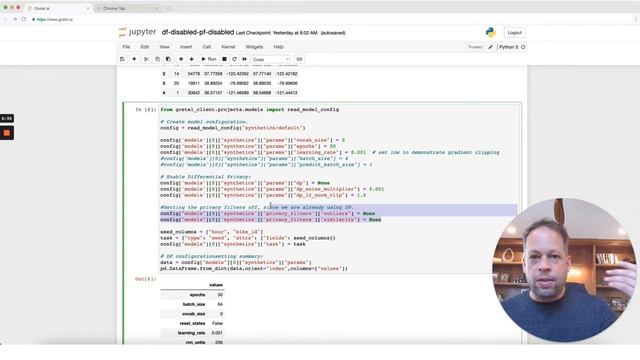640x360 pixels.
Task: Click the Trusted notebook indicator
Action: click(475, 47)
